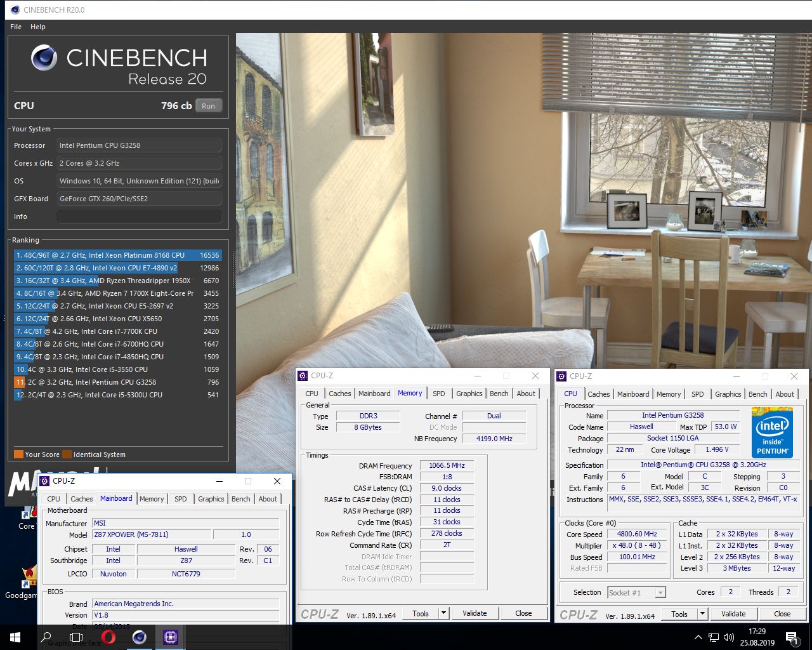The height and width of the screenshot is (650, 812).
Task: Click the NB Frequency value 4199.0 MHz
Action: tap(494, 439)
